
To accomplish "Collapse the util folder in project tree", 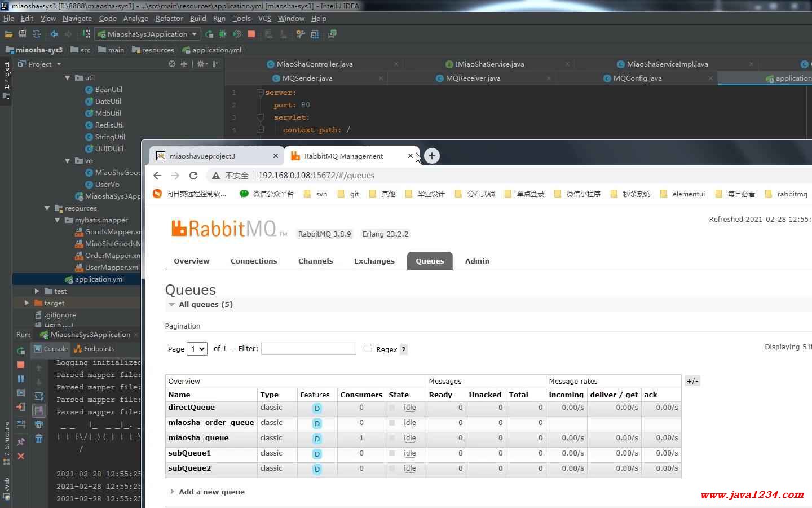I will (68, 78).
